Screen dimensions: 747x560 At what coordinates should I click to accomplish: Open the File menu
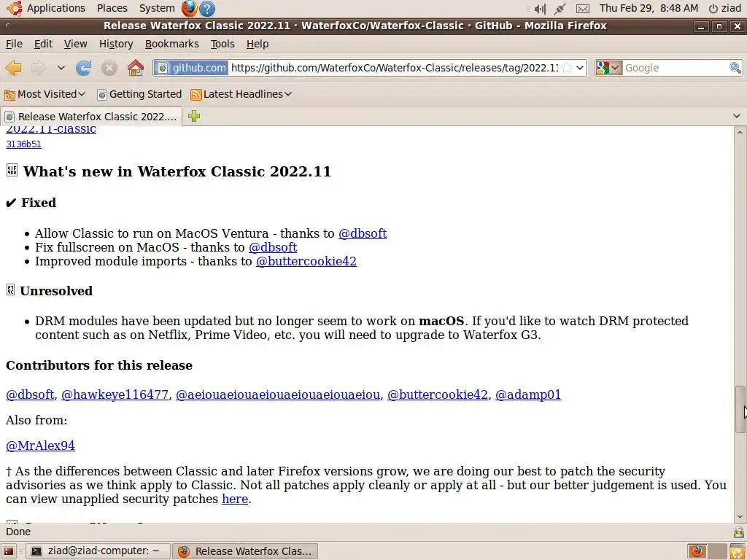point(14,44)
